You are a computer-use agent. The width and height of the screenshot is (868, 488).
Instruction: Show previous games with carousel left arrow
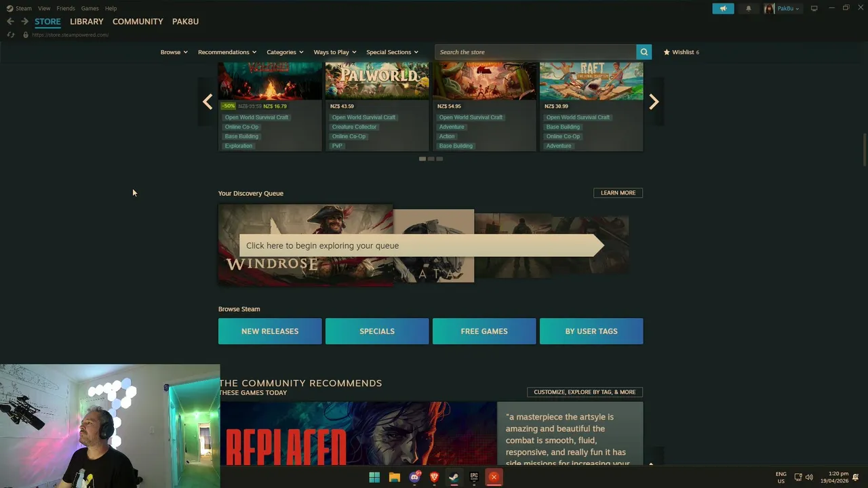click(208, 102)
